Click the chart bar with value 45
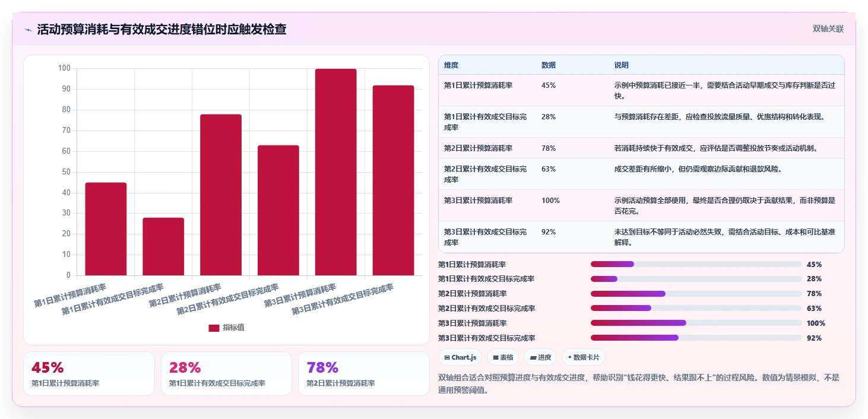This screenshot has width=868, height=419. click(x=106, y=229)
